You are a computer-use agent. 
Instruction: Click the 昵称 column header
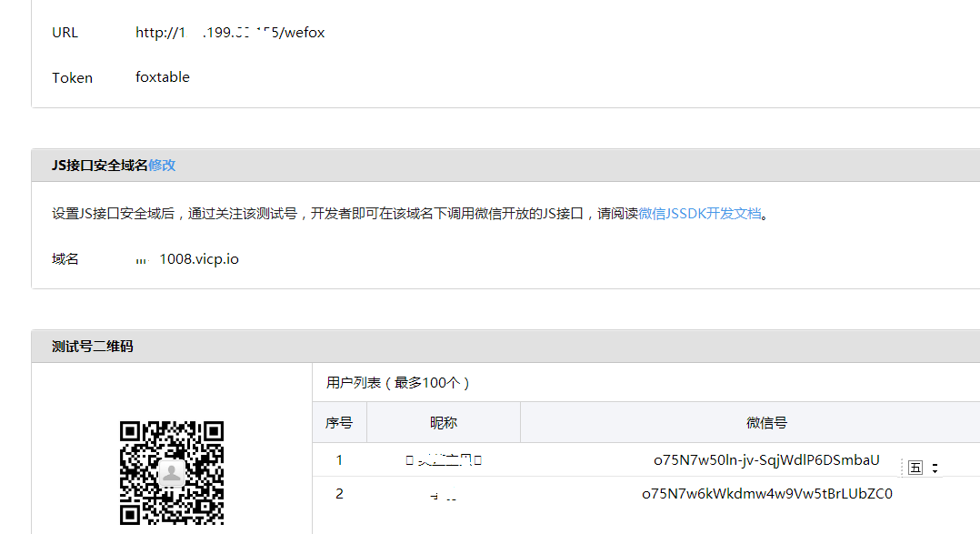click(443, 423)
